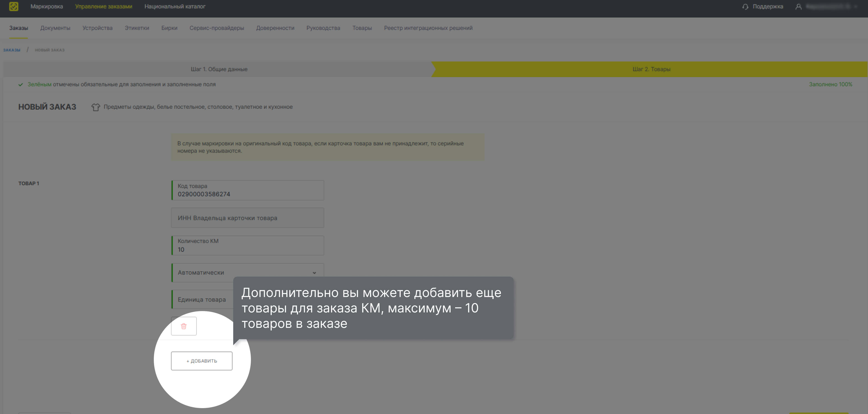This screenshot has height=414, width=868.
Task: Delete Товар 1 using the trash icon
Action: pos(184,326)
